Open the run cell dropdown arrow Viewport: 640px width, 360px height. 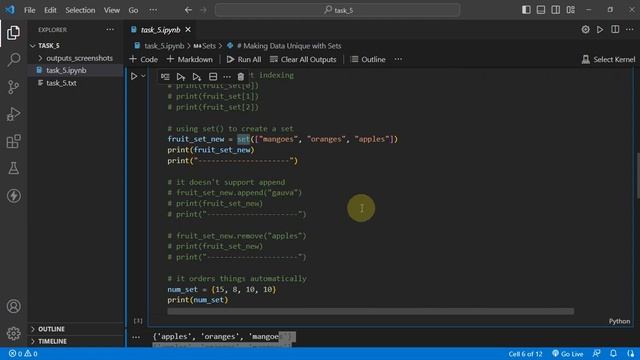(x=143, y=76)
